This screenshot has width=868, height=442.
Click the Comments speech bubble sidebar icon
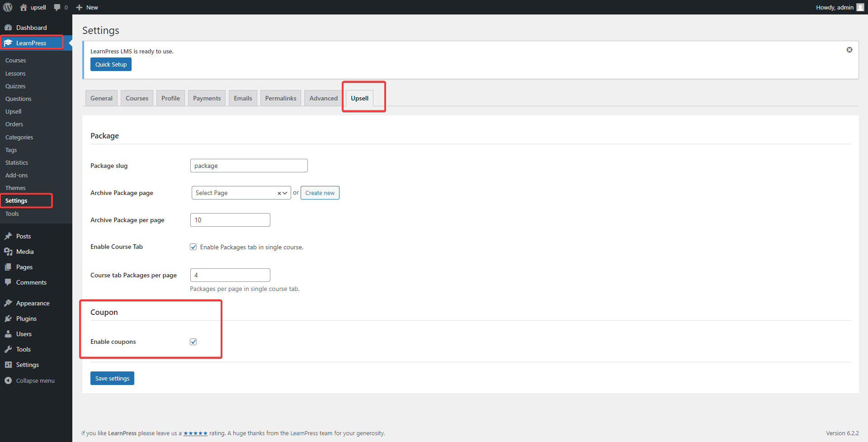[x=8, y=282]
